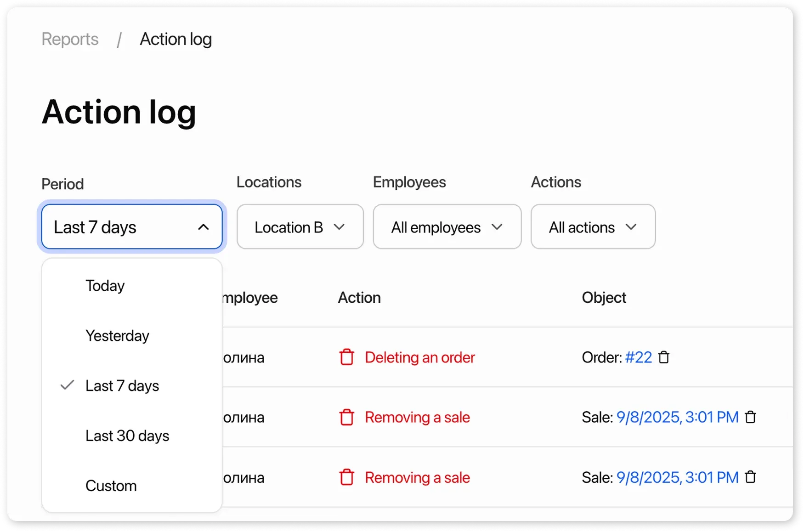804x532 pixels.
Task: Click the red trash icon on the last Removing a sale row
Action: coord(347,477)
